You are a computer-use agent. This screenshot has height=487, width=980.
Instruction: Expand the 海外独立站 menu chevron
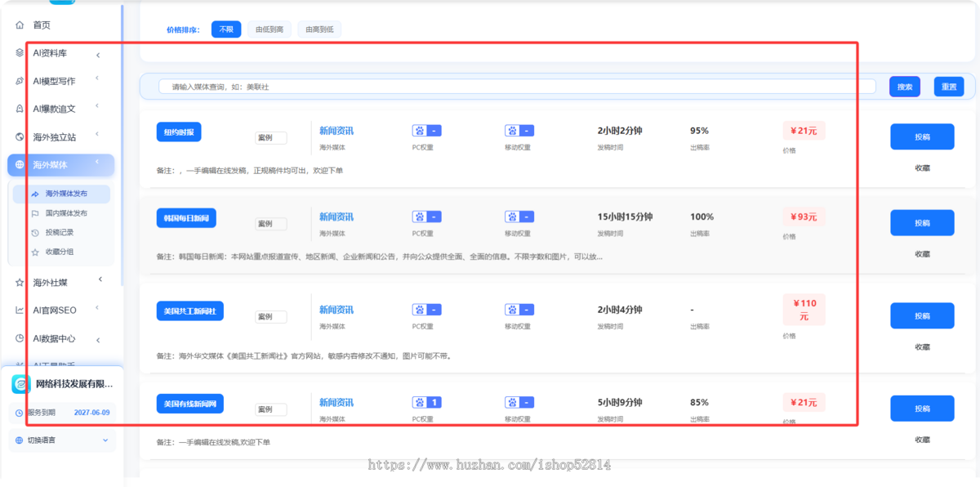(97, 134)
